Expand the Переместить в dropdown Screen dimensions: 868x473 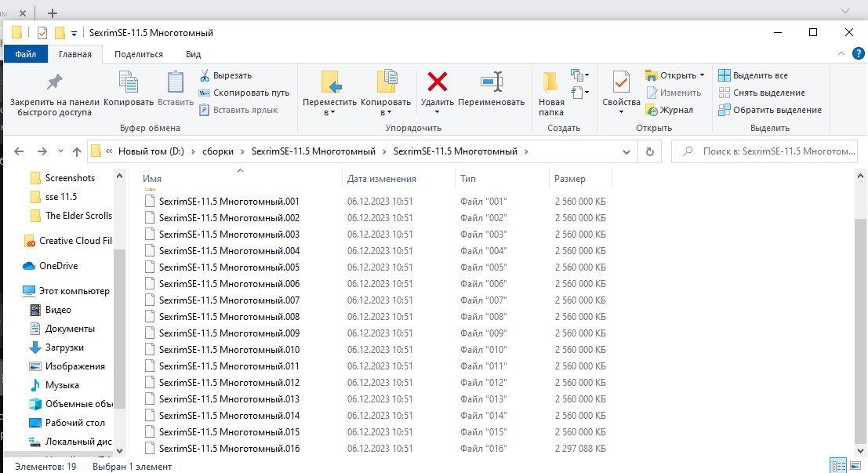(x=329, y=112)
